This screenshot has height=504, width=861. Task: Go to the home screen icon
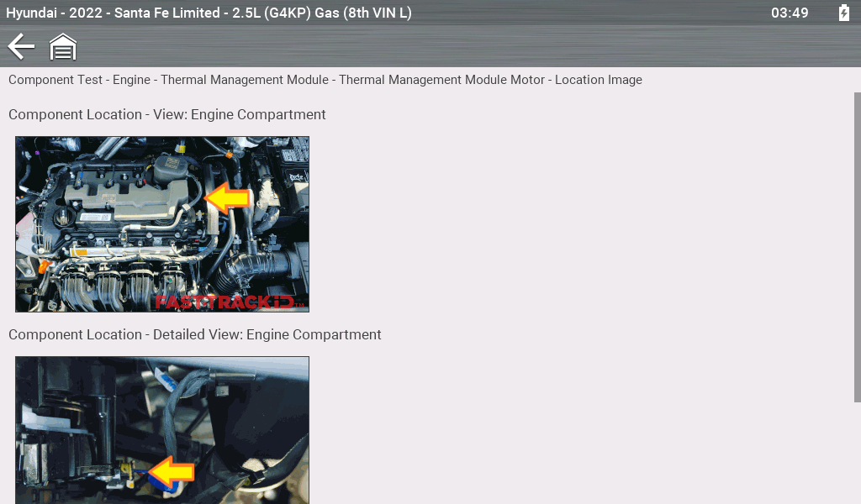tap(63, 47)
